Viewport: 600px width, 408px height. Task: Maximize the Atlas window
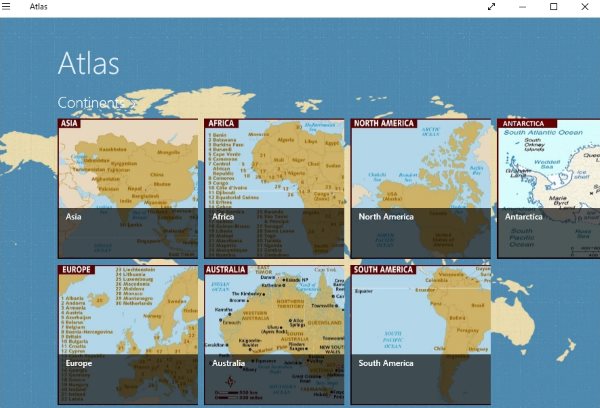coord(553,7)
